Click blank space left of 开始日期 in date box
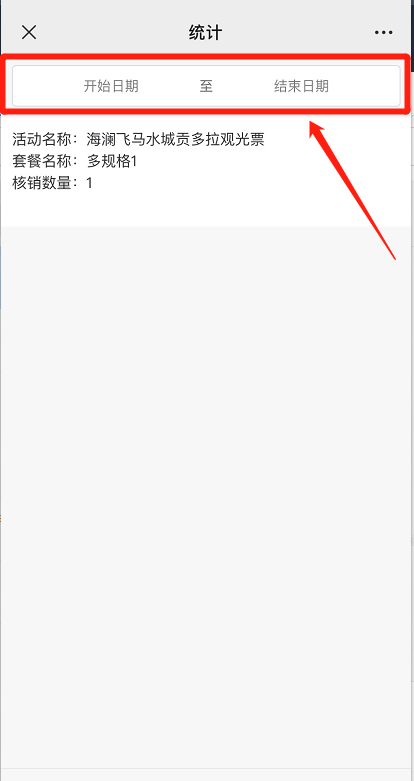The width and height of the screenshot is (414, 781). [x=47, y=86]
